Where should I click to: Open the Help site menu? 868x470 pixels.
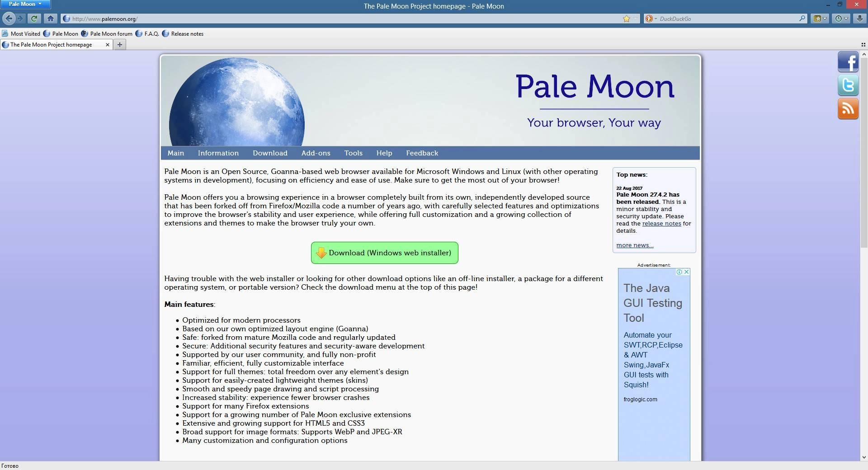[384, 153]
